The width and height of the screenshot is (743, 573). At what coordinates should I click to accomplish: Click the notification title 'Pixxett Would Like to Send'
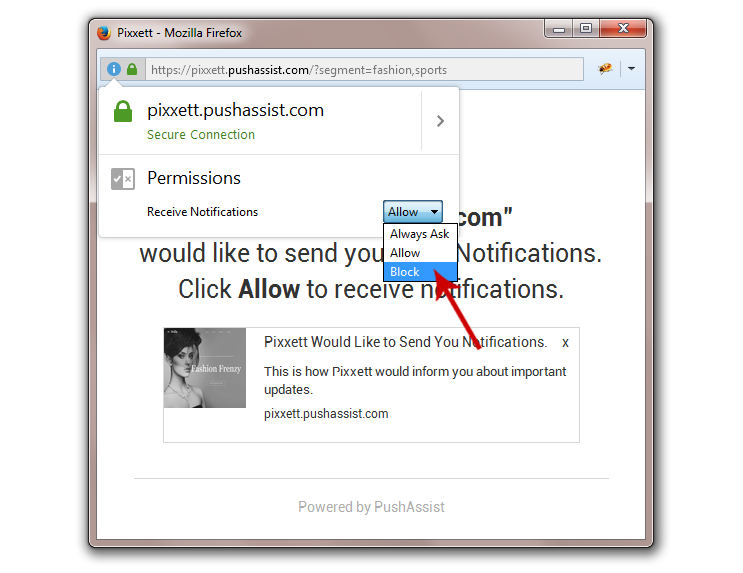(405, 342)
